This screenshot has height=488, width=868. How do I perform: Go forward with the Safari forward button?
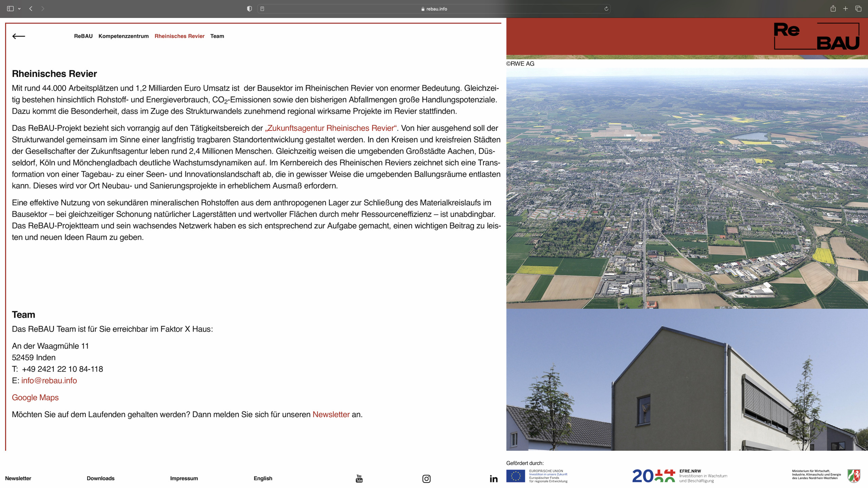point(43,9)
